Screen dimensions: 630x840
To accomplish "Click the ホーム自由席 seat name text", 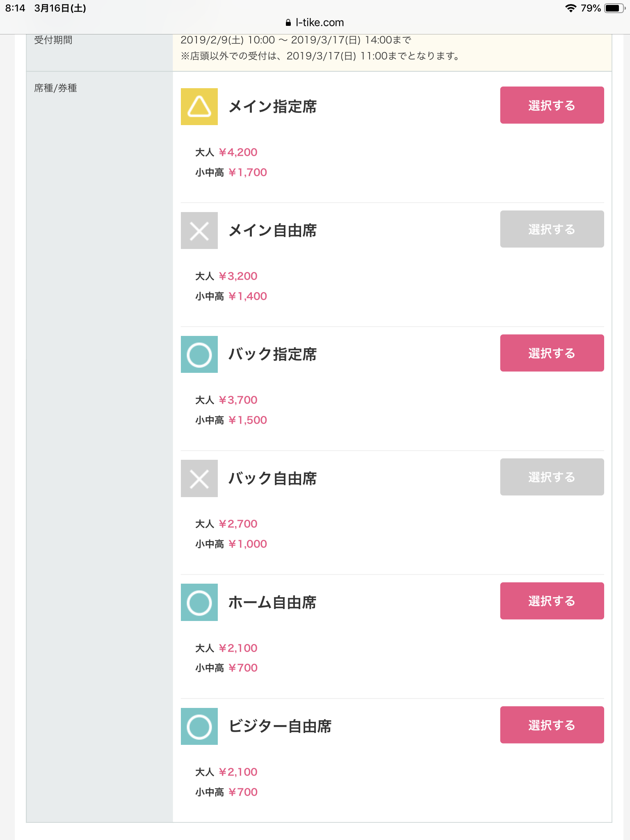I will 273,603.
